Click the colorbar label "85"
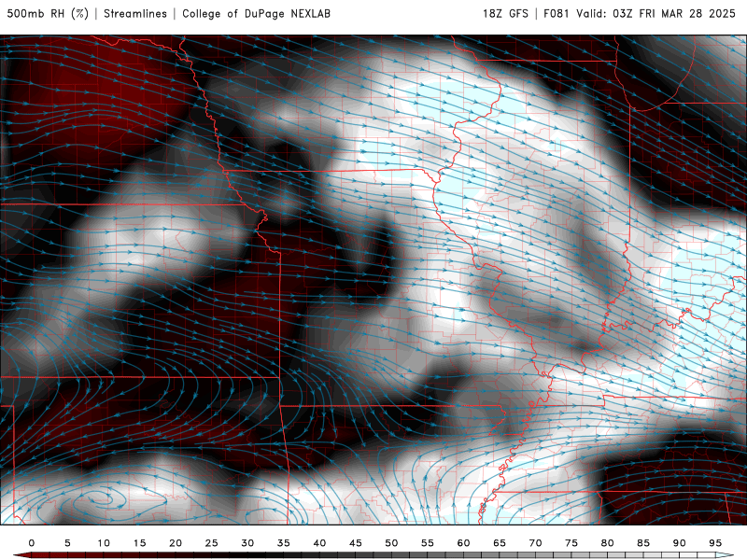The image size is (747, 560). point(643,543)
